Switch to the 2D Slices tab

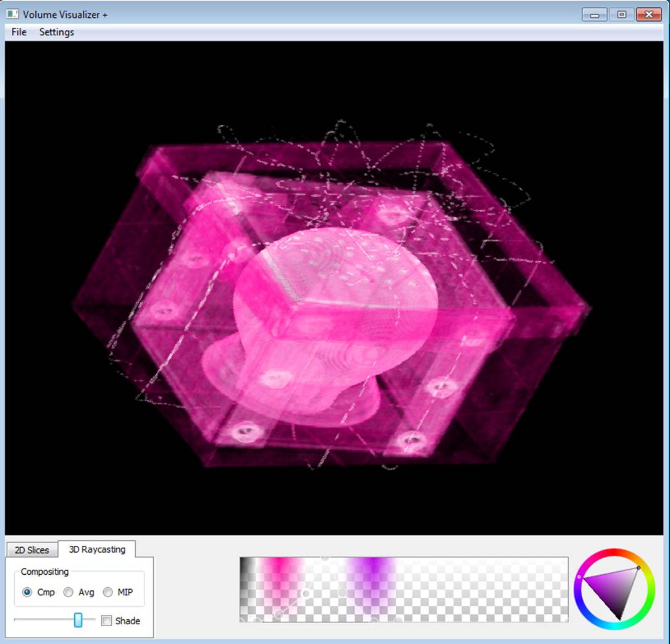click(31, 550)
